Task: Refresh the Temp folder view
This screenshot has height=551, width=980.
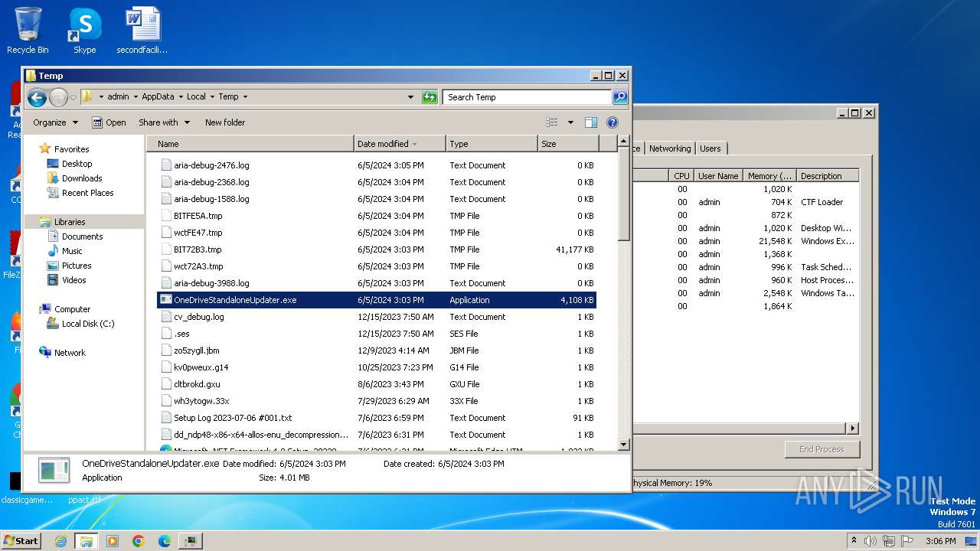Action: 430,97
